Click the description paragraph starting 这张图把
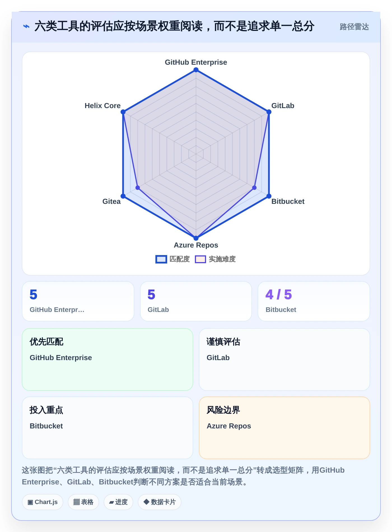Screen dimensions: 392x532 pos(183,476)
